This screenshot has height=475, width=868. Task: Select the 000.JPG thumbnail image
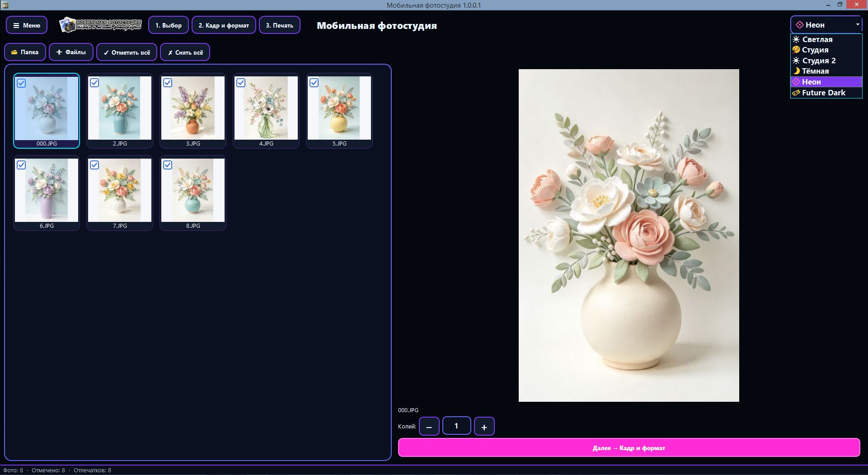click(47, 108)
